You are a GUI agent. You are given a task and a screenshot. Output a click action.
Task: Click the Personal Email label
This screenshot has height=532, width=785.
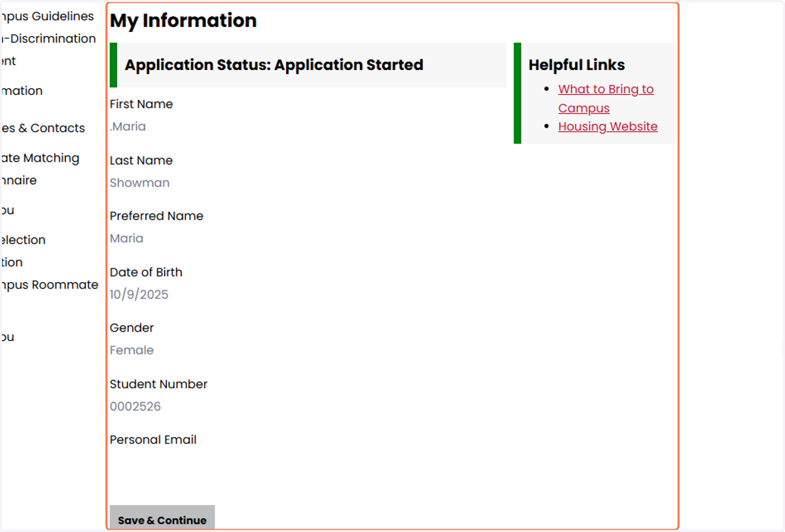tap(153, 440)
